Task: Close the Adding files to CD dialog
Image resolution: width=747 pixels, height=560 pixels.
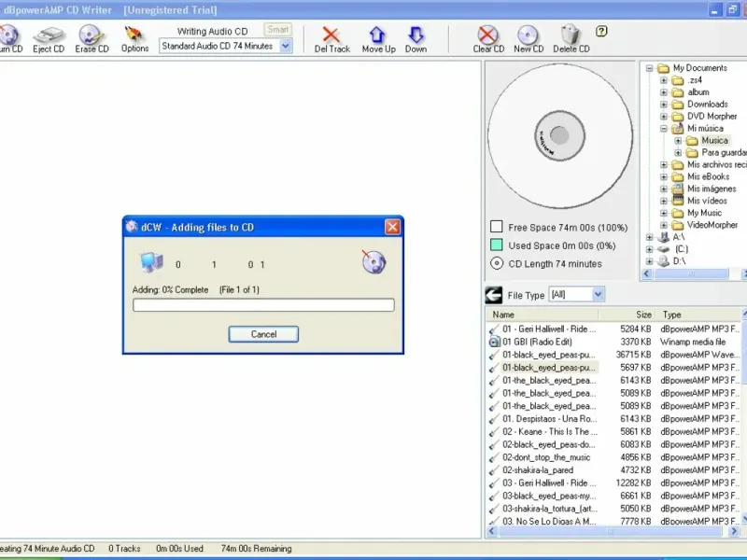Action: 392,227
